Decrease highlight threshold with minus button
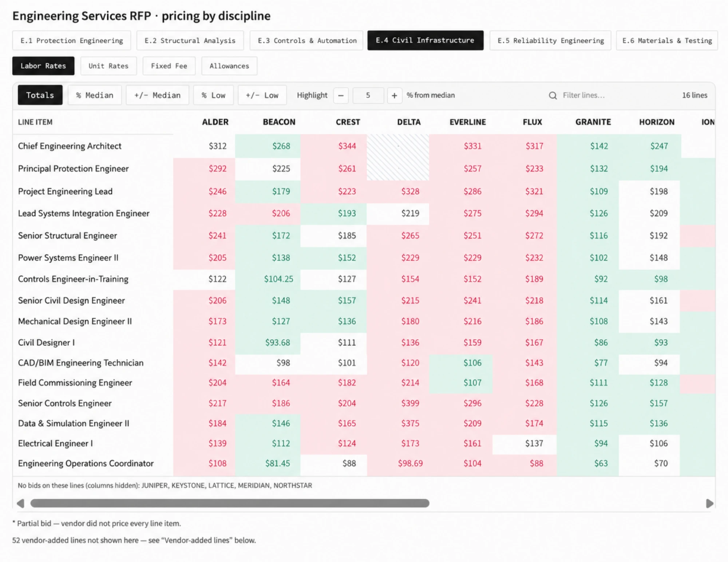The height and width of the screenshot is (562, 728). coord(341,95)
